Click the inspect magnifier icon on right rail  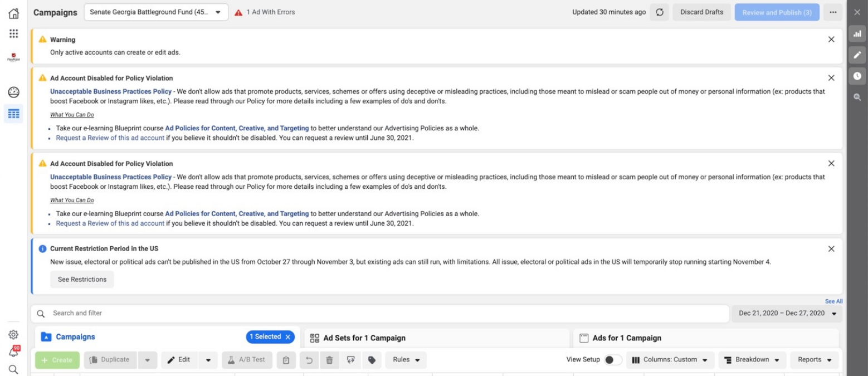click(x=857, y=97)
